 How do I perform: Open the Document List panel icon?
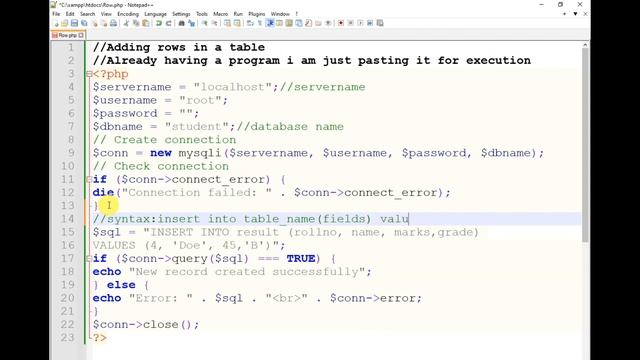click(299, 23)
